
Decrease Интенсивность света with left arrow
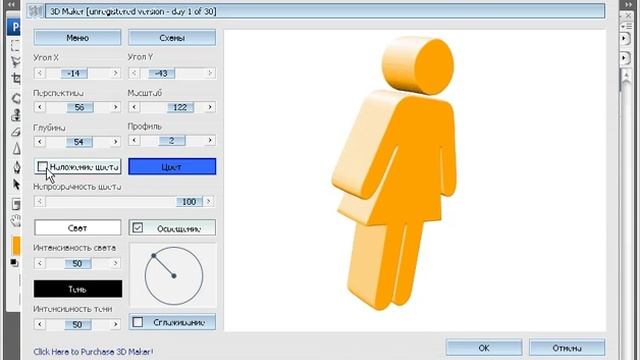pyautogui.click(x=40, y=263)
